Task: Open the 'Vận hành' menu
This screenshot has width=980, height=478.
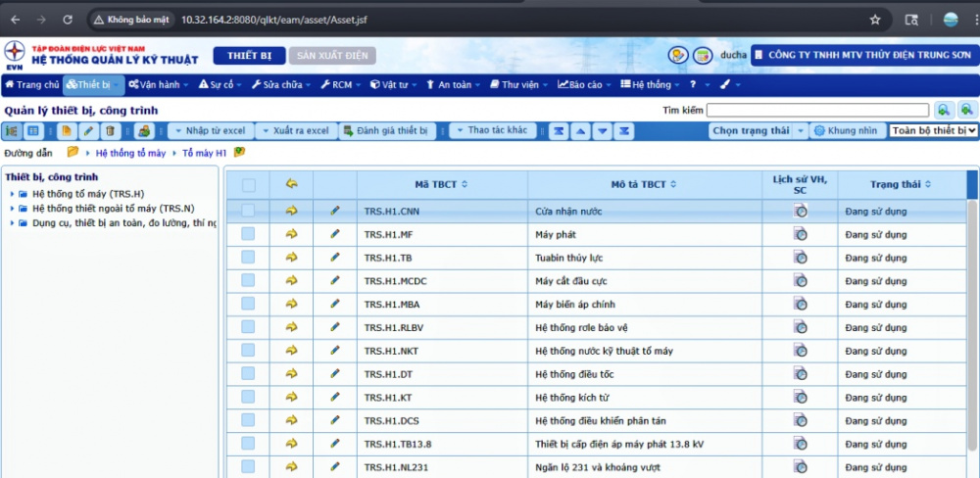Action: click(x=158, y=85)
